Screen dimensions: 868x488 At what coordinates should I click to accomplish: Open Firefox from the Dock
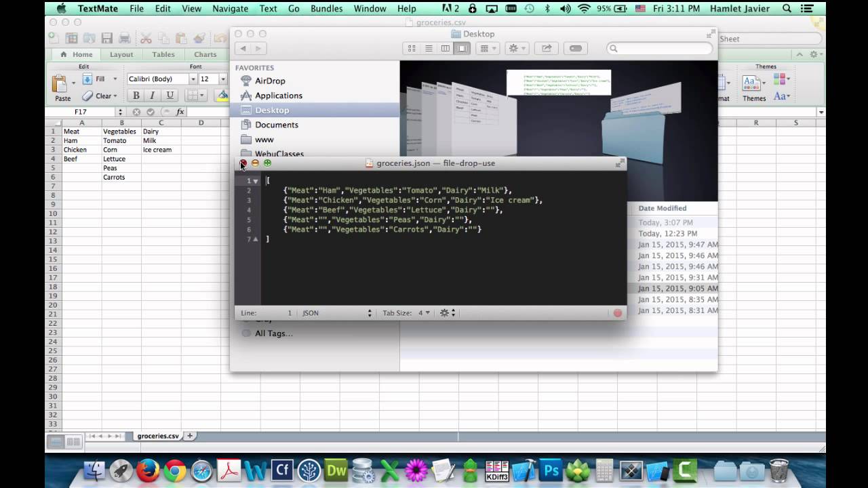pos(149,470)
